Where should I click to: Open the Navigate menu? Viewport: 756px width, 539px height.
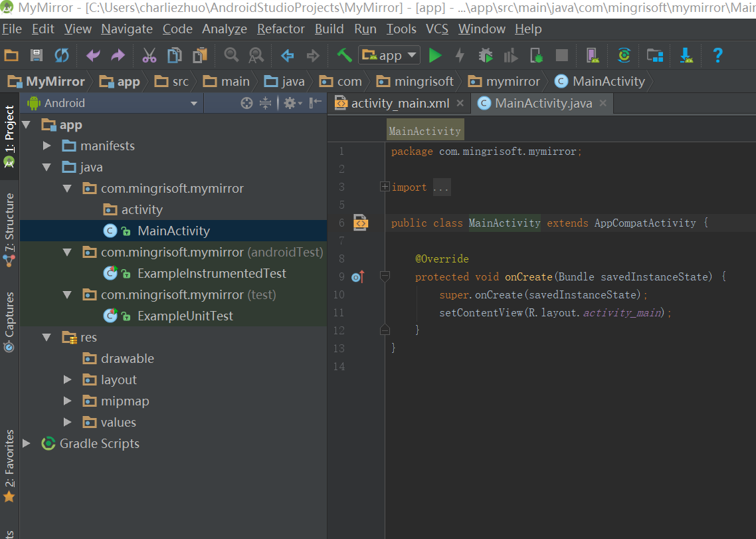coord(127,29)
